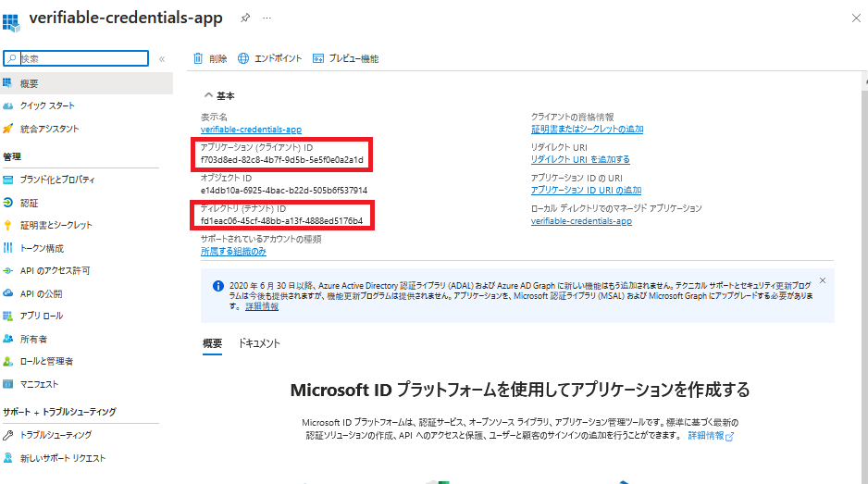Image resolution: width=868 pixels, height=484 pixels.
Task: Select the 概要 tab
Action: [212, 343]
